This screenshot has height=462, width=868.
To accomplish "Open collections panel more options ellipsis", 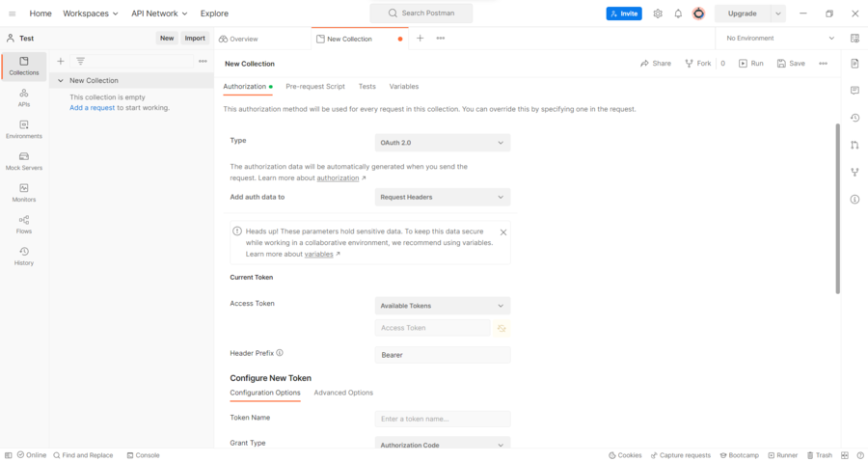I will point(203,62).
